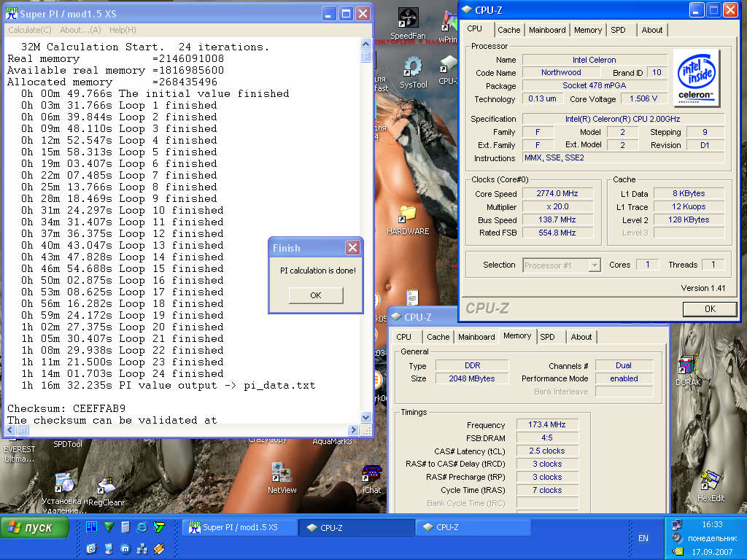Screen dimensions: 747x560
Task: Open About...(A) menu in Super PI
Action: pyautogui.click(x=80, y=29)
